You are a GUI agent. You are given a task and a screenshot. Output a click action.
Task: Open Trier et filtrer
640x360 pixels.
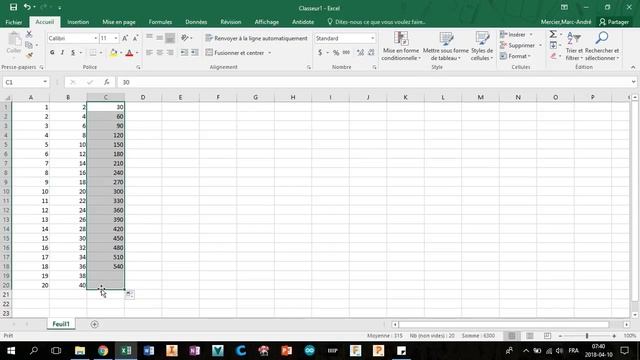pos(574,46)
